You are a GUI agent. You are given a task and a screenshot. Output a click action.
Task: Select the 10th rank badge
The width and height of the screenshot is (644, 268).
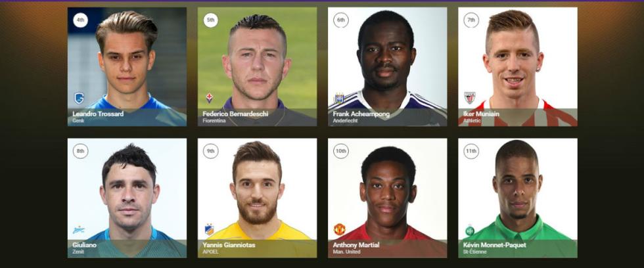click(341, 151)
